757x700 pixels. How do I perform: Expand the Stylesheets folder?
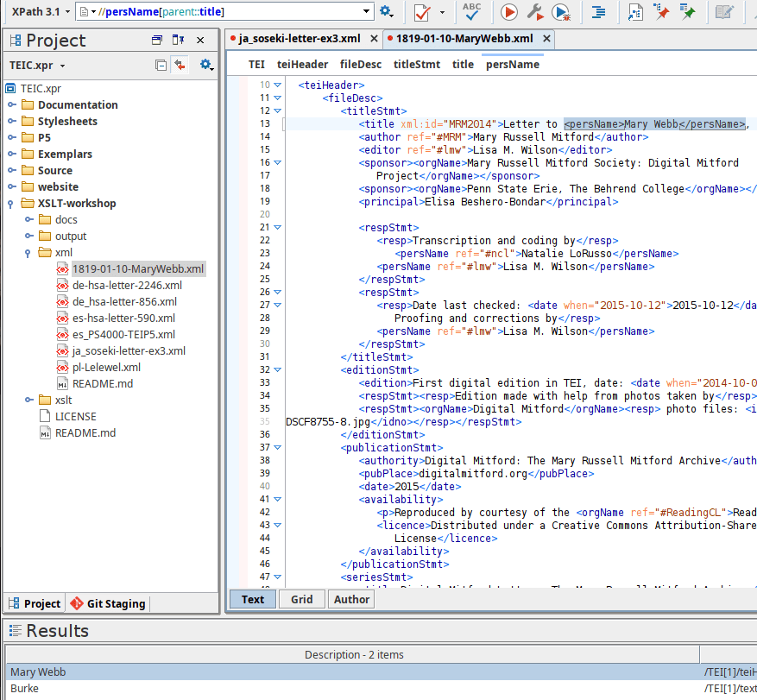pyautogui.click(x=12, y=121)
